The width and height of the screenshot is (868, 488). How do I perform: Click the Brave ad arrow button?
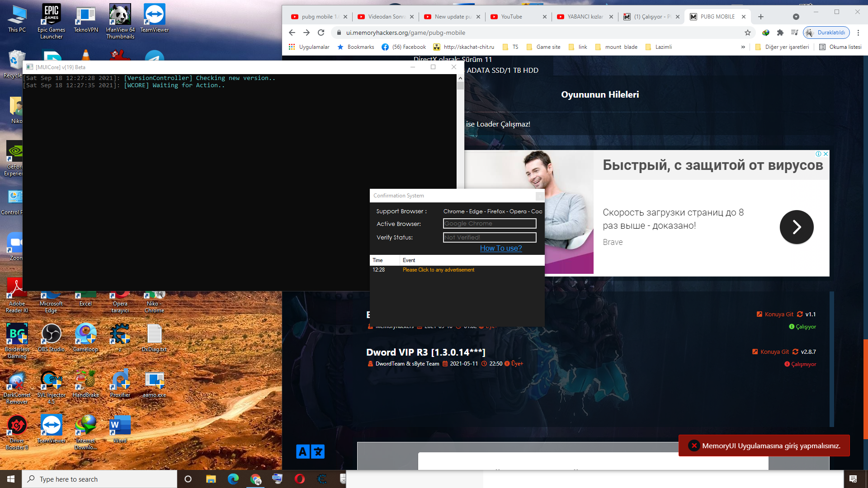coord(797,227)
